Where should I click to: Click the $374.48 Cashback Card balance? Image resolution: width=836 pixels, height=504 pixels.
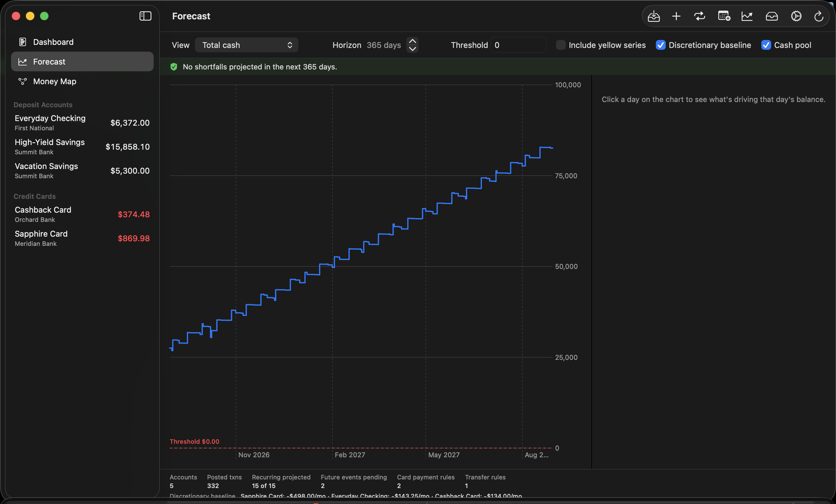click(133, 214)
